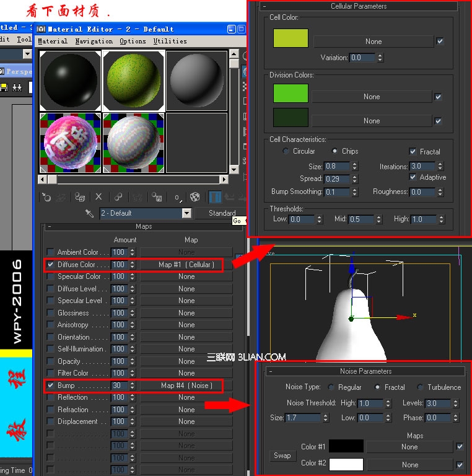Collapse the Cellular Parameters rollout
The height and width of the screenshot is (476, 472).
coord(264,6)
